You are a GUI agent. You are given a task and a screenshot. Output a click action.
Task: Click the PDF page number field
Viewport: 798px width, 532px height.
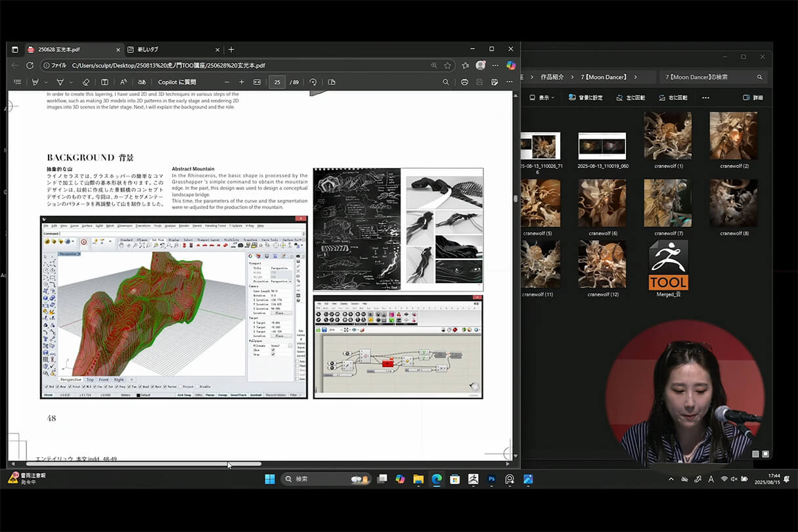click(277, 82)
